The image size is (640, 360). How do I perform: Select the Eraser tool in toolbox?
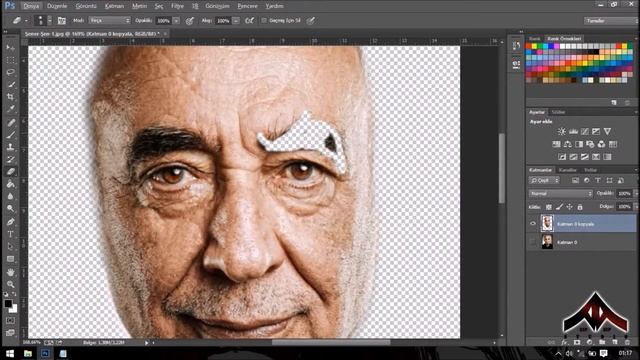11,171
